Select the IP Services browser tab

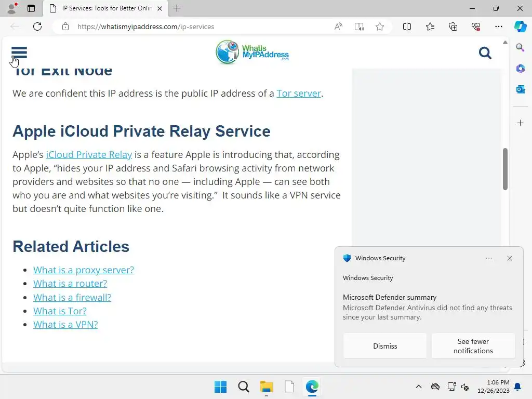pos(105,8)
